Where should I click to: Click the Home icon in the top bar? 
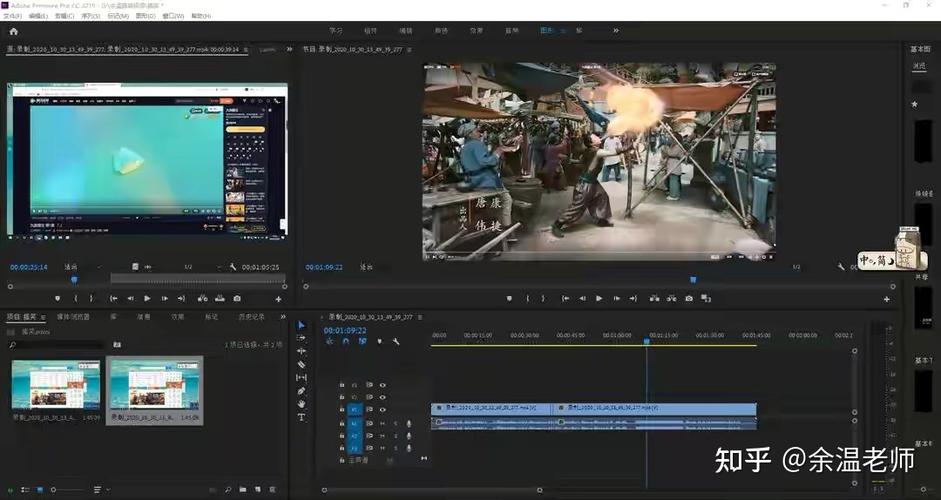point(13,31)
